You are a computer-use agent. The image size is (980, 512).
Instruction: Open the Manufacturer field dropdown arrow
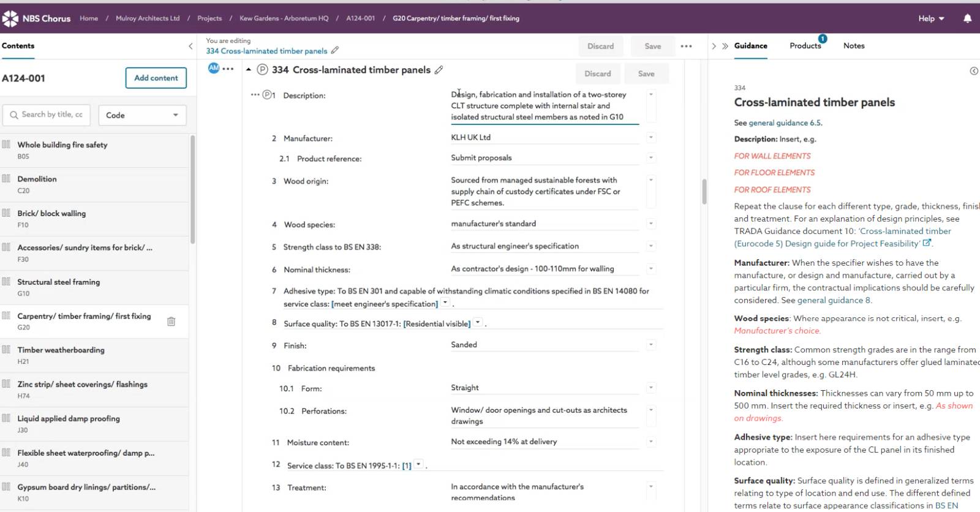tap(651, 138)
